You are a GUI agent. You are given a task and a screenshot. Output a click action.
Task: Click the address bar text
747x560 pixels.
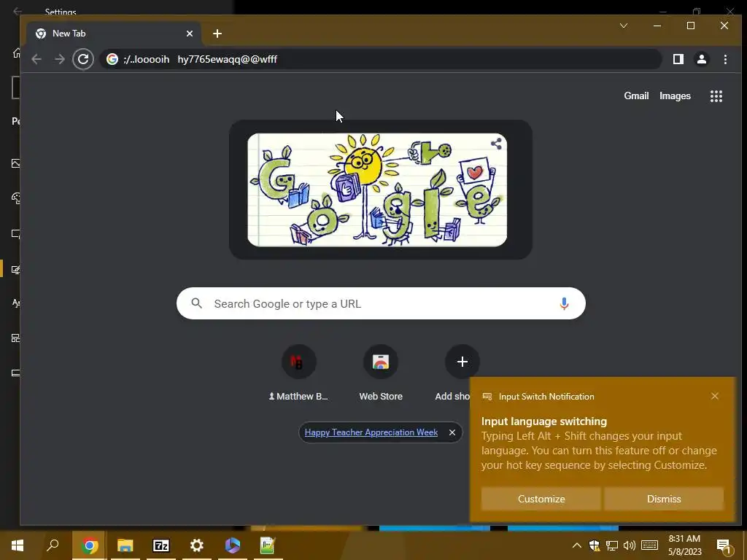coord(200,60)
